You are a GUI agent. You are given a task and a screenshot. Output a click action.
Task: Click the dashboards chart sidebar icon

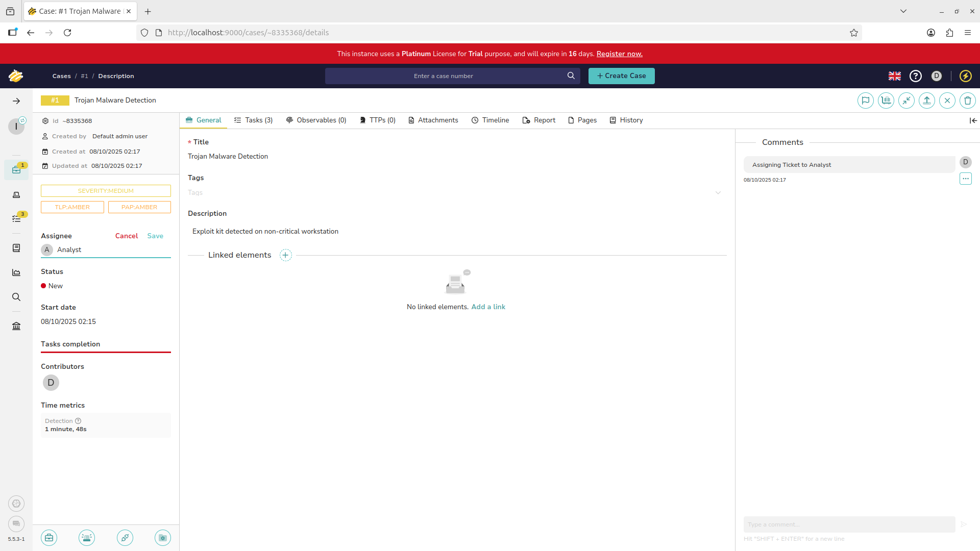16,272
